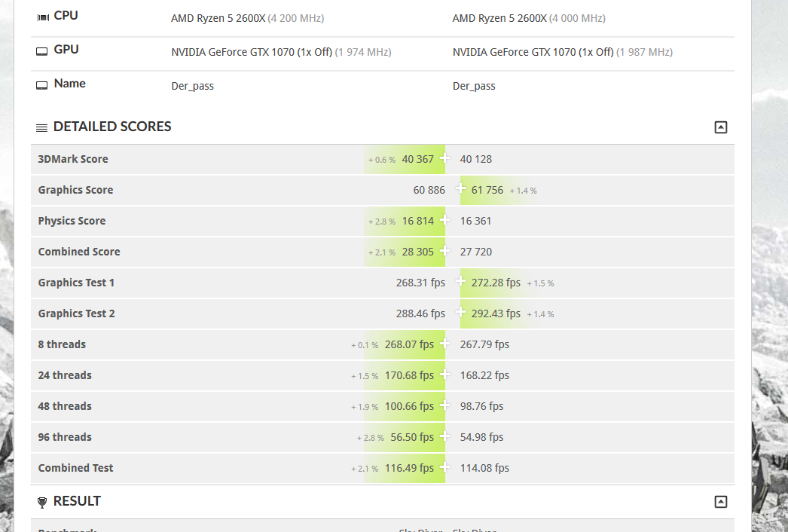Select the 96 threads label
This screenshot has height=532, width=788.
[x=65, y=438]
